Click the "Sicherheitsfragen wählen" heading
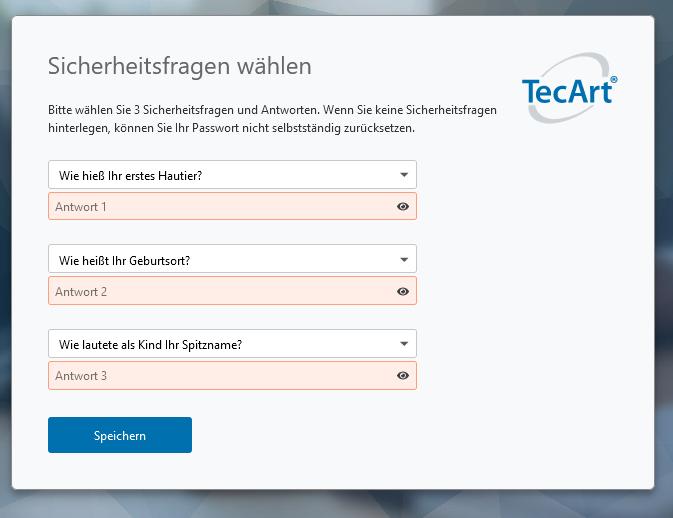The image size is (673, 518). (180, 67)
